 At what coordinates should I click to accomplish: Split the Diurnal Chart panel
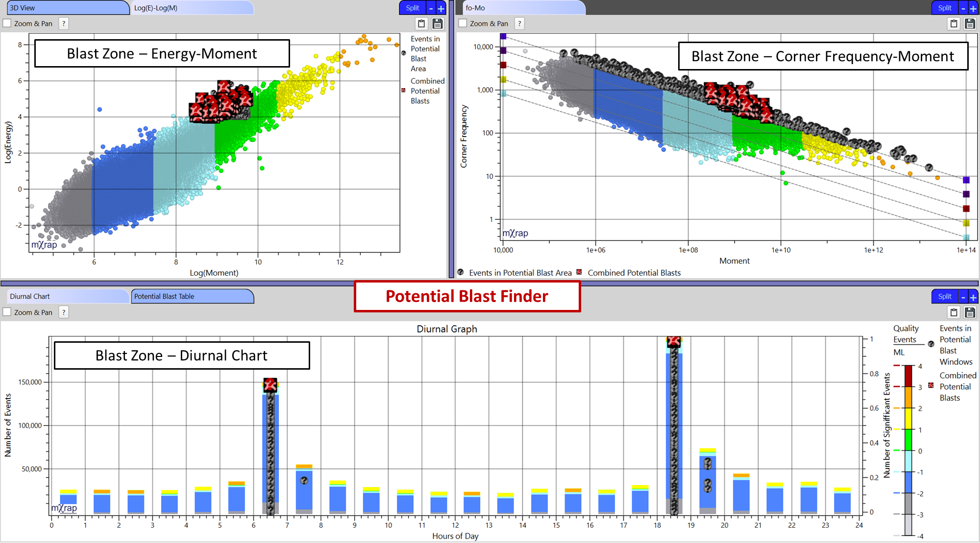[x=945, y=296]
